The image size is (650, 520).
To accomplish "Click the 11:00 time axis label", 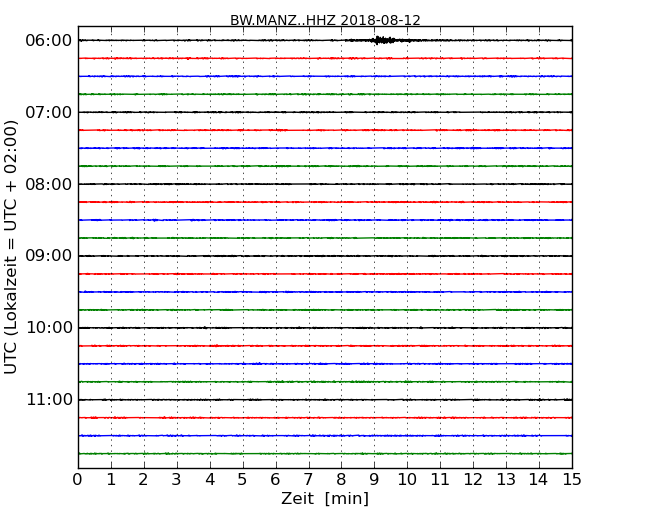I will pos(49,400).
